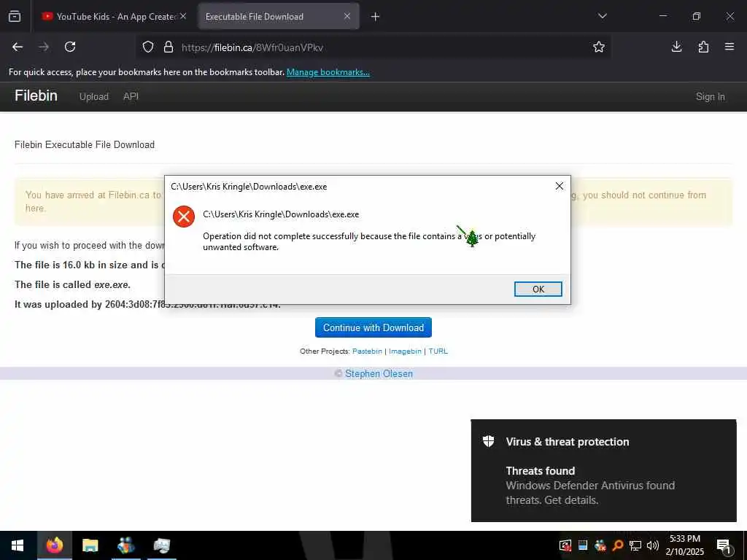Click the people-figure app in taskbar
Image resolution: width=747 pixels, height=560 pixels.
tap(125, 545)
